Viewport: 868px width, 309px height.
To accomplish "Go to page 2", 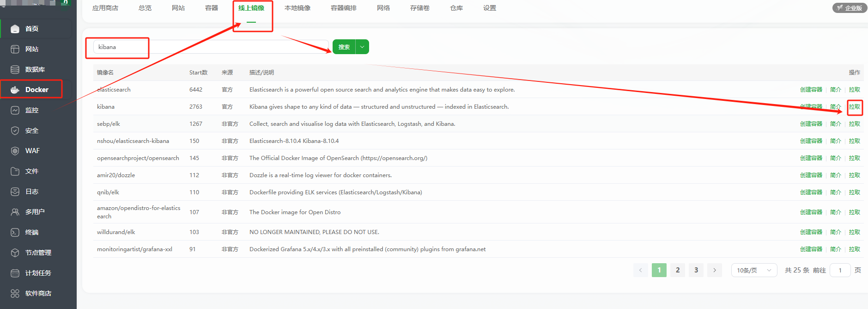I will pos(678,270).
